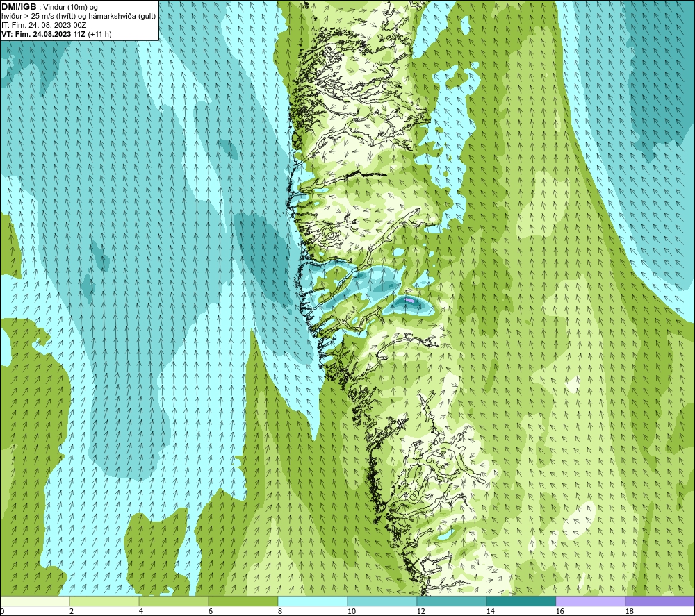This screenshot has width=695, height=616.
Task: Click the legend tick label '14'
Action: [490, 611]
